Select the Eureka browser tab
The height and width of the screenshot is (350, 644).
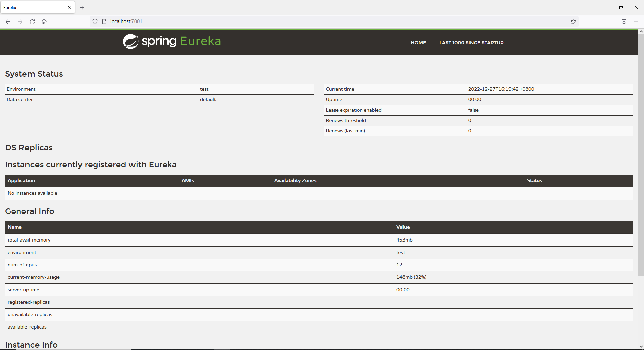click(x=38, y=7)
